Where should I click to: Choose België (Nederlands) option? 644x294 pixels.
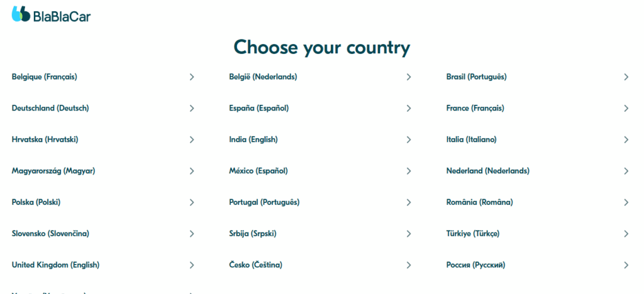tap(263, 77)
